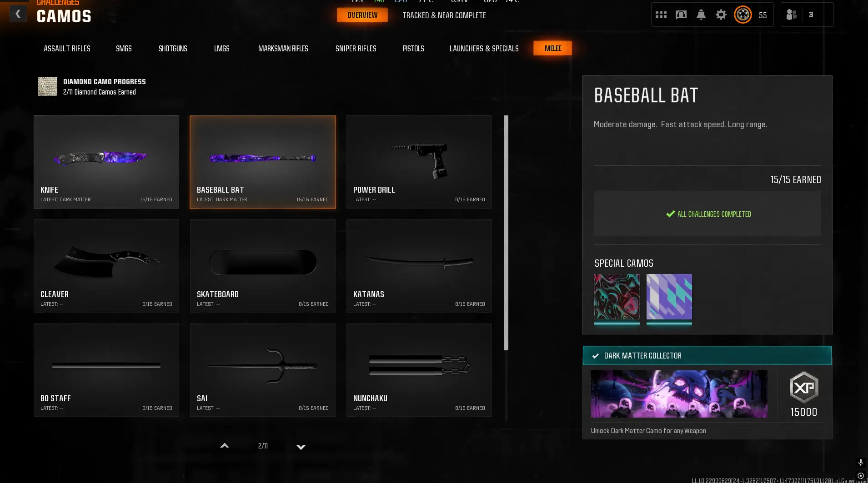
Task: Click the microphone status icon
Action: click(x=860, y=463)
